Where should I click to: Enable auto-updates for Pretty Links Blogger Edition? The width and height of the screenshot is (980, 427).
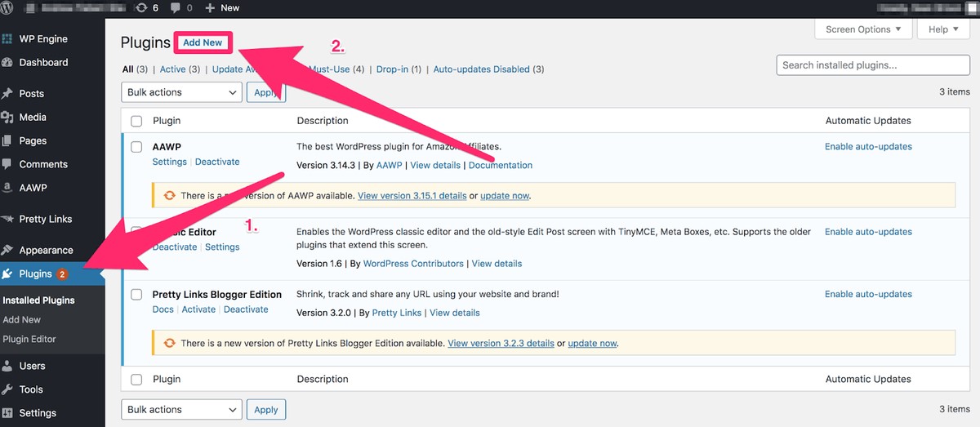coord(868,294)
